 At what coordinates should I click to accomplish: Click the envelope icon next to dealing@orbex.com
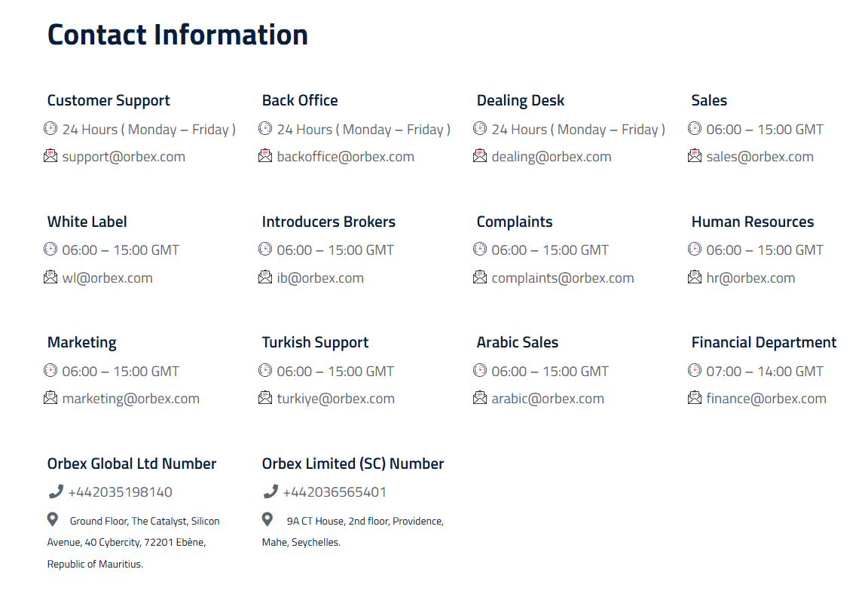(480, 156)
